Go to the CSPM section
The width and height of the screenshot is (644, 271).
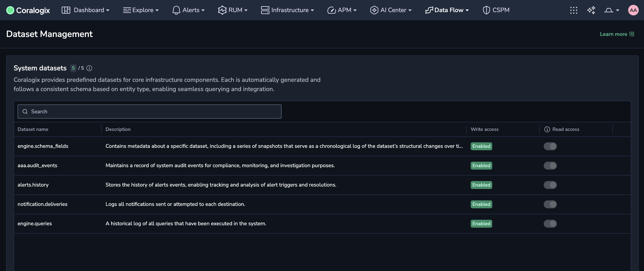click(x=496, y=10)
